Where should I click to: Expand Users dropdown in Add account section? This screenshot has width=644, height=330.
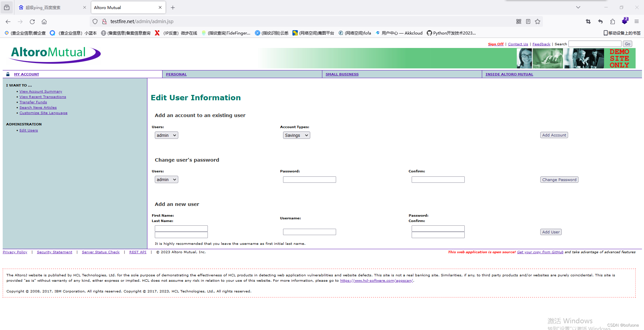point(166,135)
